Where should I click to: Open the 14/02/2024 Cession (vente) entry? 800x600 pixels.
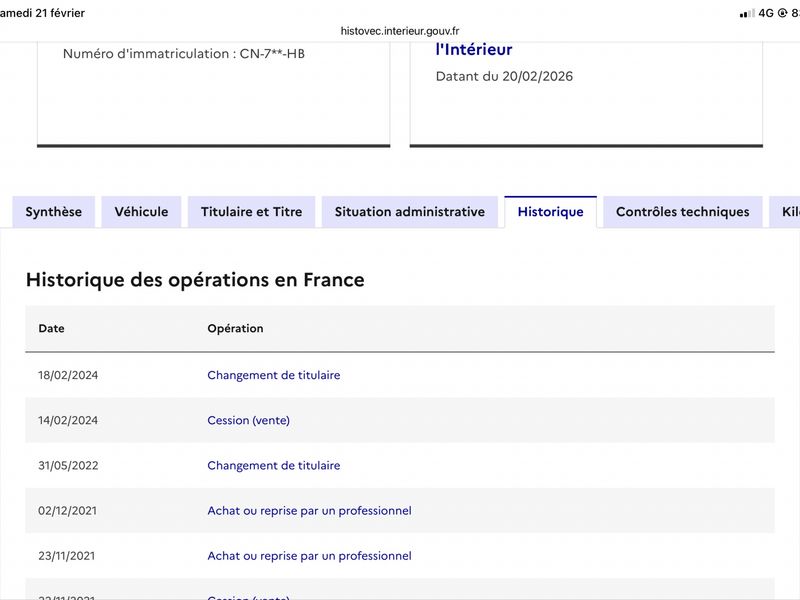click(248, 420)
